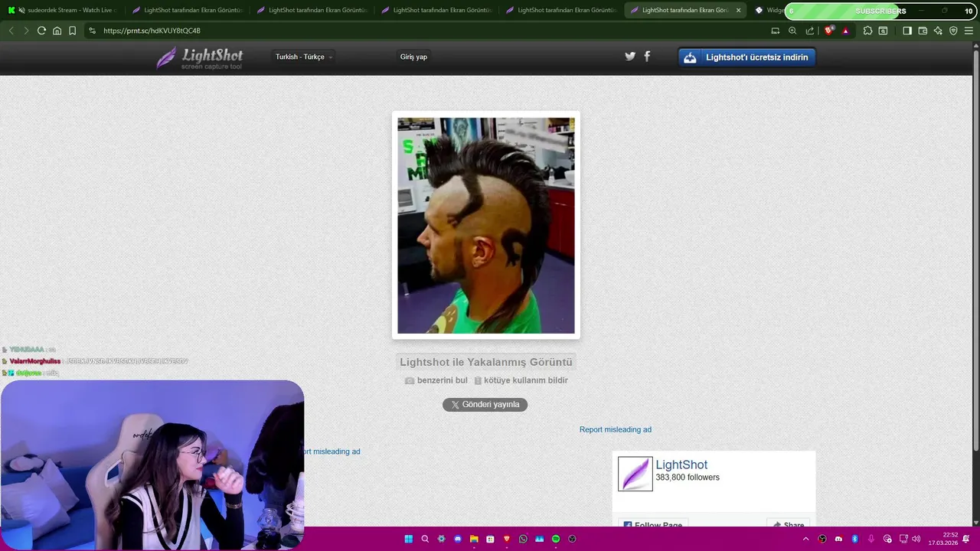Click Report misleading ad link on right
This screenshot has height=551, width=980.
616,429
